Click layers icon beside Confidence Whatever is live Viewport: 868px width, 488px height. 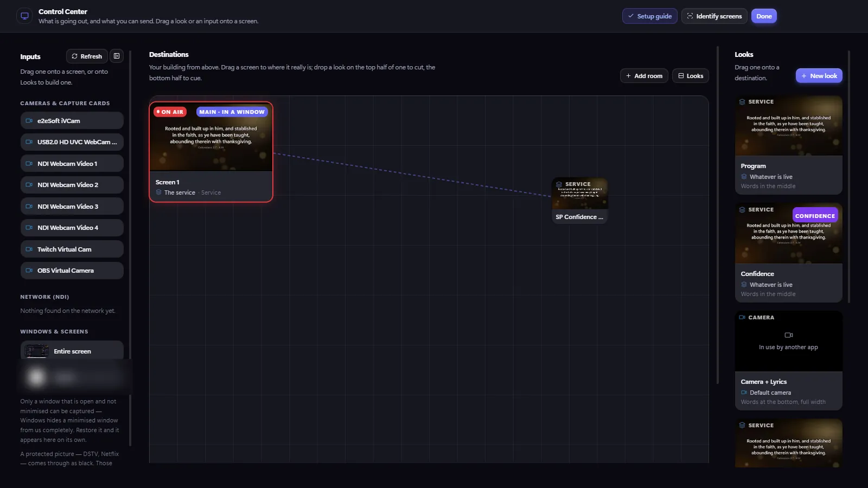[744, 285]
